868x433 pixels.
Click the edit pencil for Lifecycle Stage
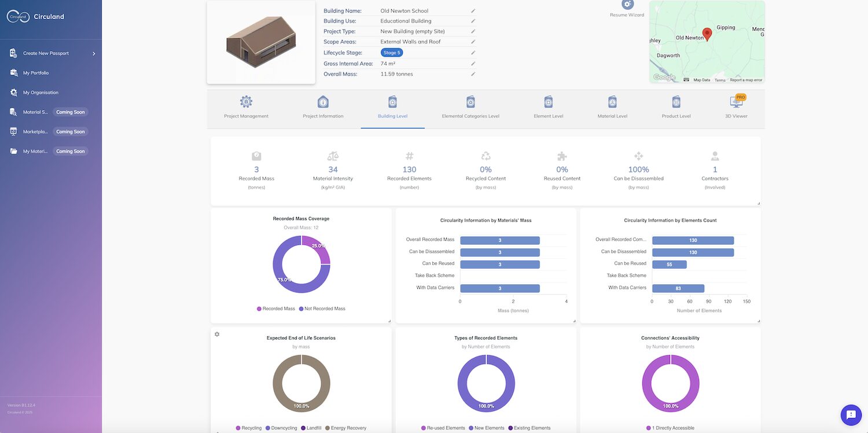point(473,53)
